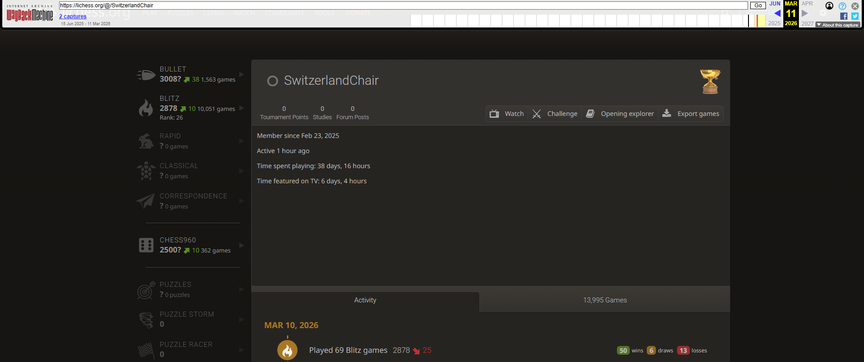
Task: Click Active 1 hour ago text
Action: [x=283, y=150]
